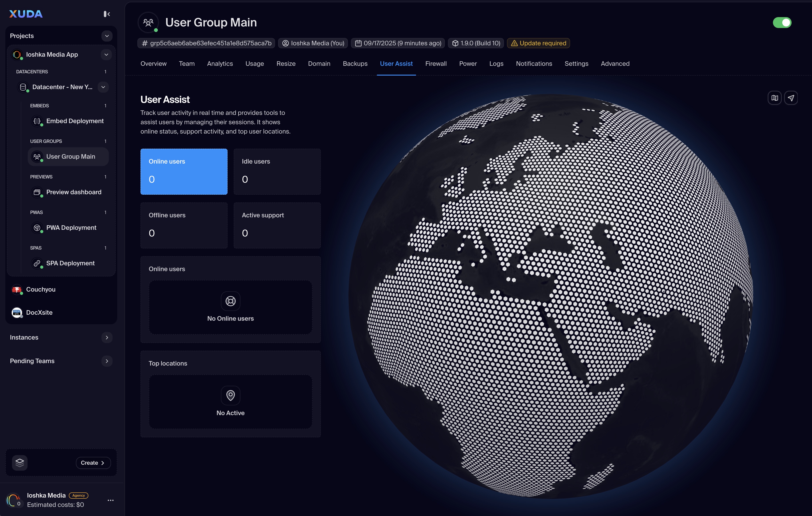Click the Create button
The image size is (812, 516).
[93, 463]
